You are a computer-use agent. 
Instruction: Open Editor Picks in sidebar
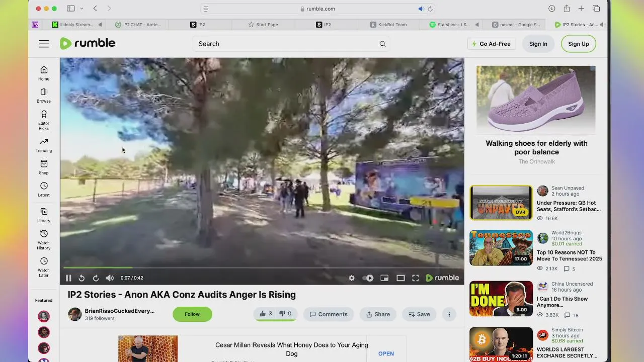(x=44, y=120)
